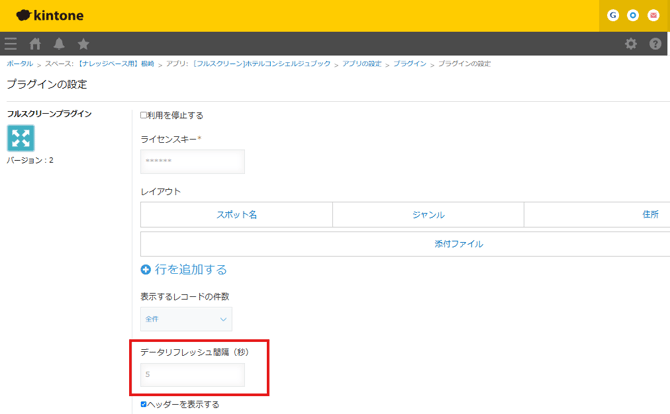Uncheck the ヘッダーを表示する checkbox

(144, 404)
